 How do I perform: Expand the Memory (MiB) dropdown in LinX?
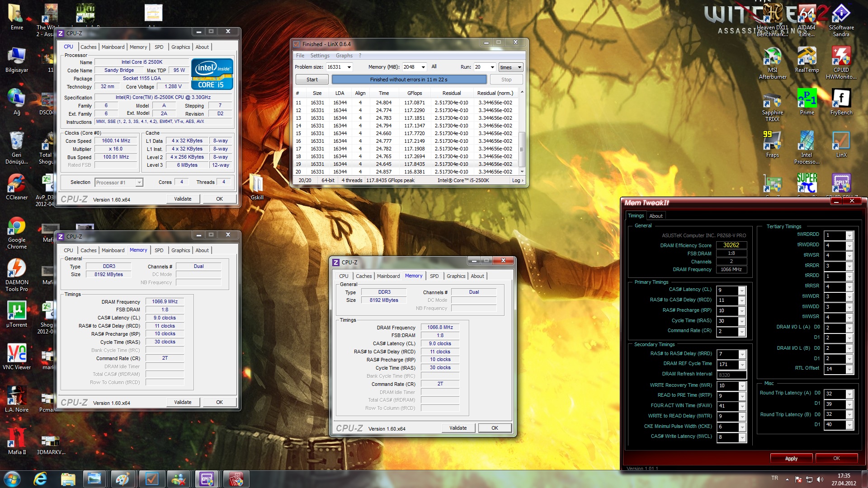click(x=423, y=67)
